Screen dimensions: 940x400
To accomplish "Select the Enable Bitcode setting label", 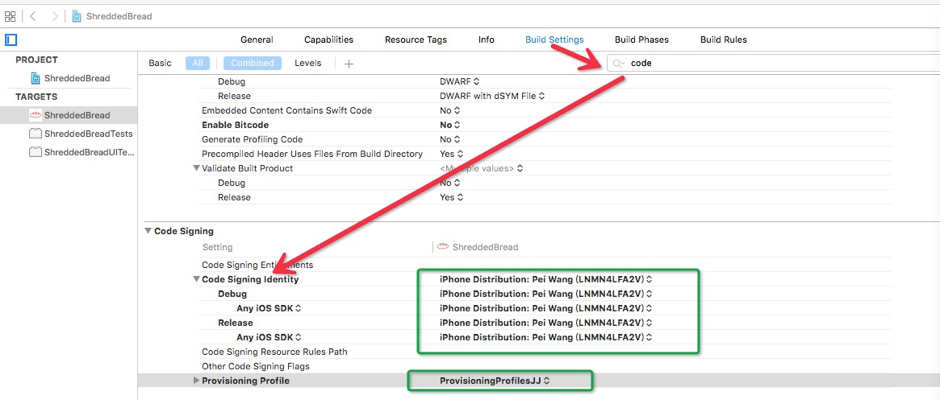I will pos(235,125).
